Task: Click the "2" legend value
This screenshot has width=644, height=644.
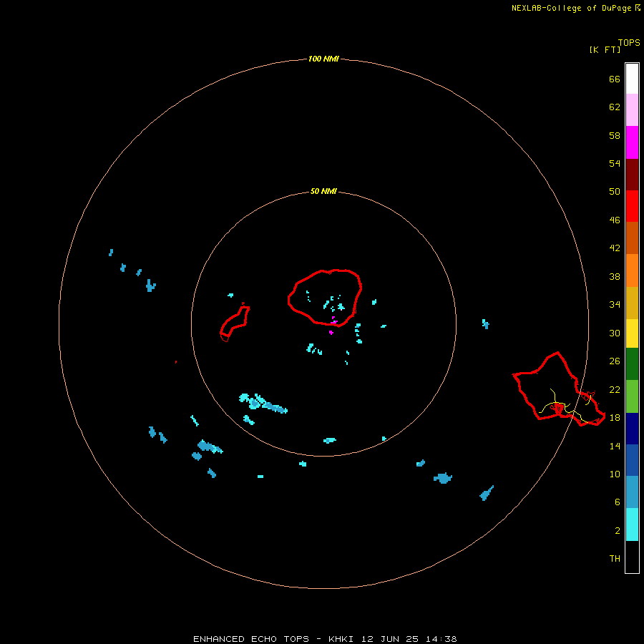Action: [618, 531]
